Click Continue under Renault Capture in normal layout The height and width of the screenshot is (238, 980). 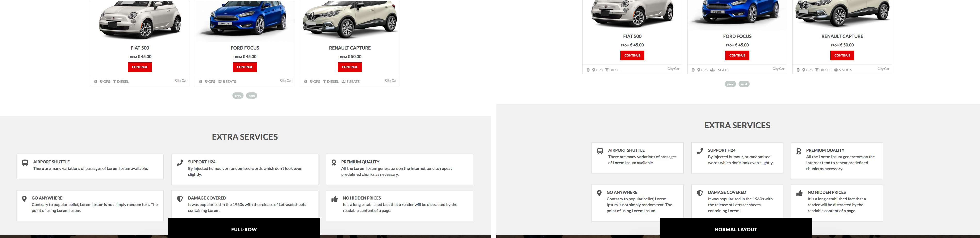coord(842,55)
